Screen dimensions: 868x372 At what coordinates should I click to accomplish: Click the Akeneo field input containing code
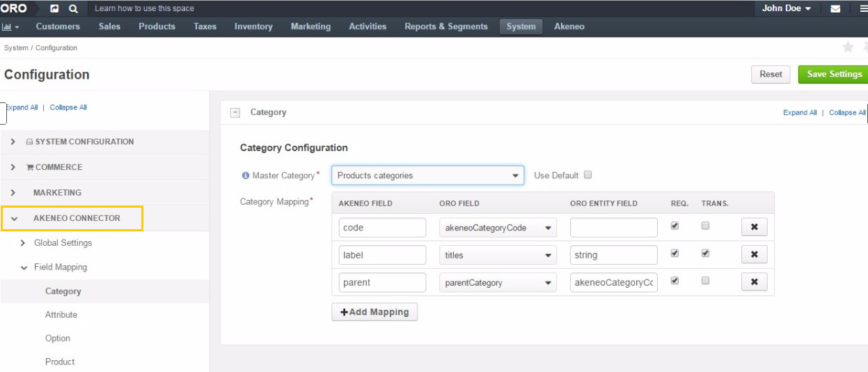pyautogui.click(x=382, y=228)
